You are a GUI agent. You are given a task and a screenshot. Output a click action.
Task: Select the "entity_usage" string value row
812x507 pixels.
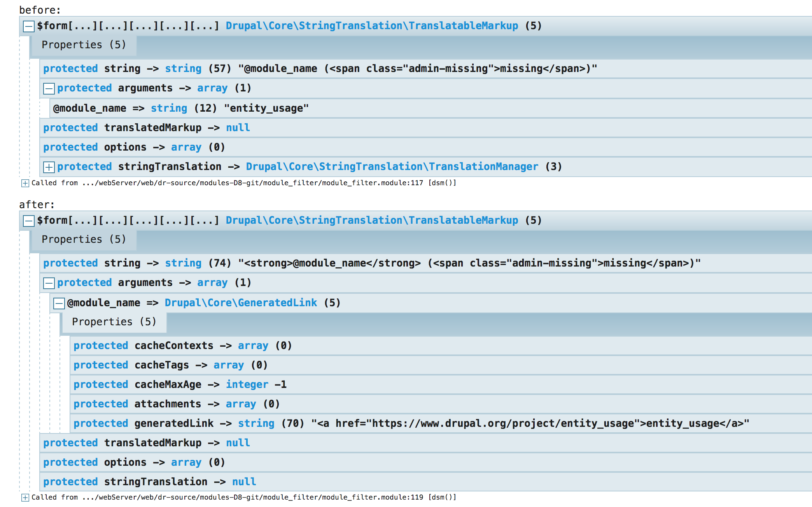(x=430, y=108)
